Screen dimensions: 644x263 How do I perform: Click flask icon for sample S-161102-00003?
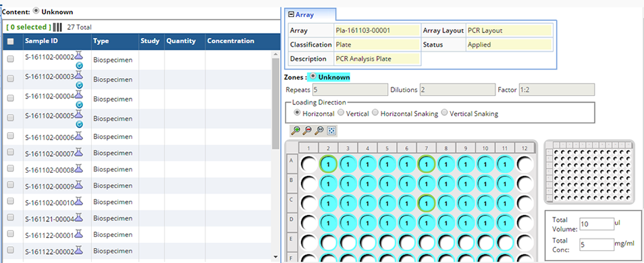[x=79, y=74]
